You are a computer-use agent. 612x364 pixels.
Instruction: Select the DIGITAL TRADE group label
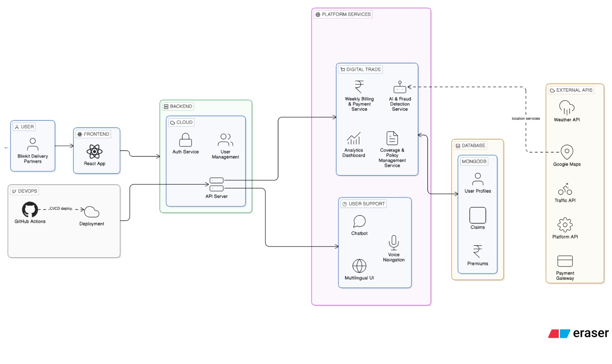(x=360, y=70)
